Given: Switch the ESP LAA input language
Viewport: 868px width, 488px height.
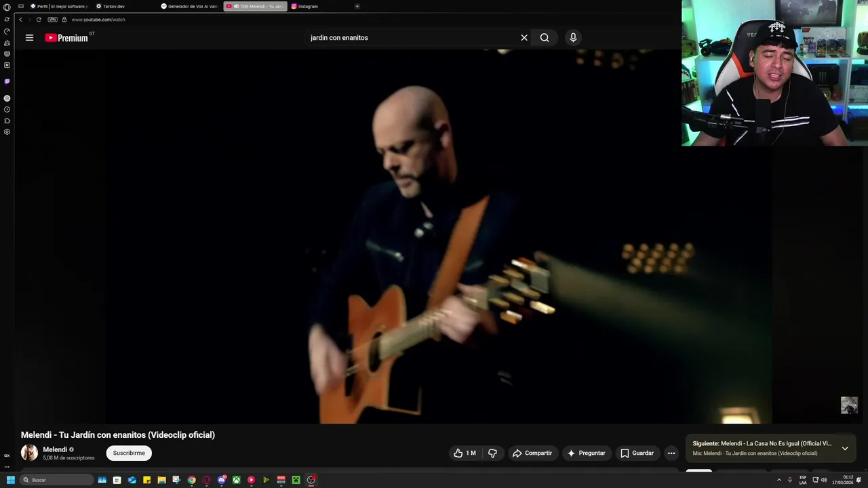Looking at the screenshot, I should [803, 480].
